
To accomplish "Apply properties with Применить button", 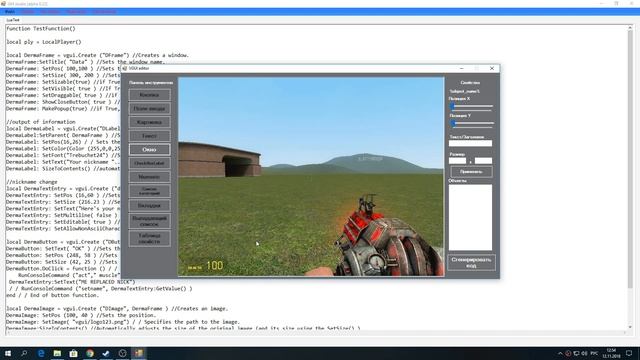I will (471, 172).
